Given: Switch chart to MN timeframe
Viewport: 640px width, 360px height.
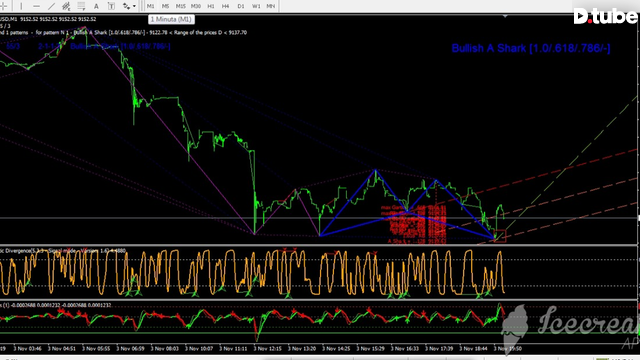Looking at the screenshot, I should (271, 6).
